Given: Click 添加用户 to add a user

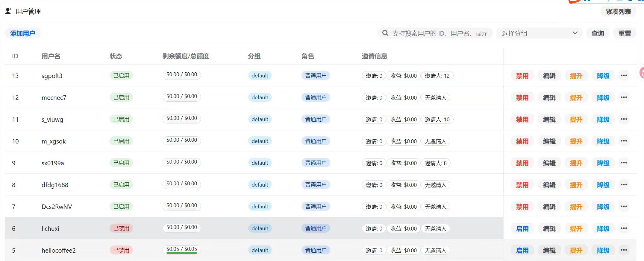Looking at the screenshot, I should [23, 33].
